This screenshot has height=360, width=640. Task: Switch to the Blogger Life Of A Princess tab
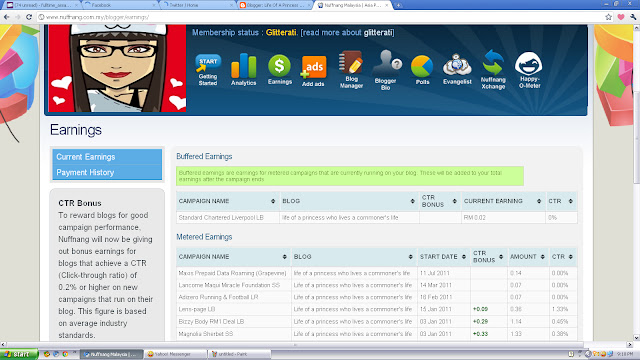coord(273,5)
